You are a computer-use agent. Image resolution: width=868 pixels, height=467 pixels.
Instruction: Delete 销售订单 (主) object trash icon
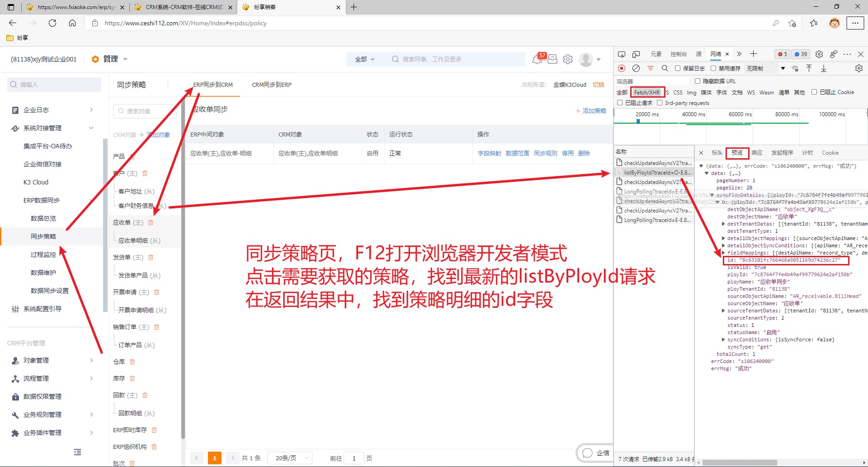pyautogui.click(x=157, y=327)
